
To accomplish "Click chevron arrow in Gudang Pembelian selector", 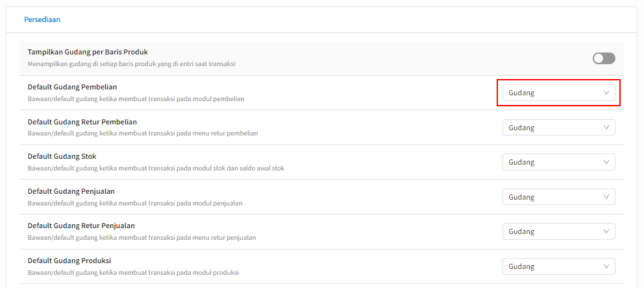I will coord(606,93).
